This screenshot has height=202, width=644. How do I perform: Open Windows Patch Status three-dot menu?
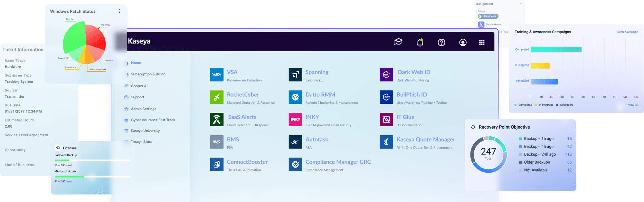119,11
